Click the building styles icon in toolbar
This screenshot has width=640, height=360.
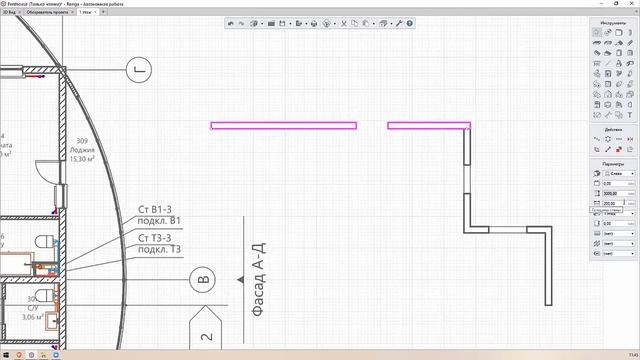(383, 24)
